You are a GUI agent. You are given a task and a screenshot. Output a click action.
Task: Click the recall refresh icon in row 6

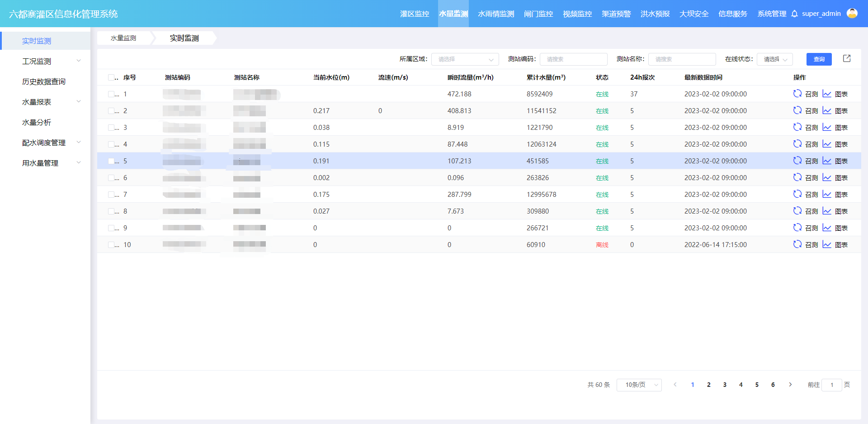[x=797, y=177]
